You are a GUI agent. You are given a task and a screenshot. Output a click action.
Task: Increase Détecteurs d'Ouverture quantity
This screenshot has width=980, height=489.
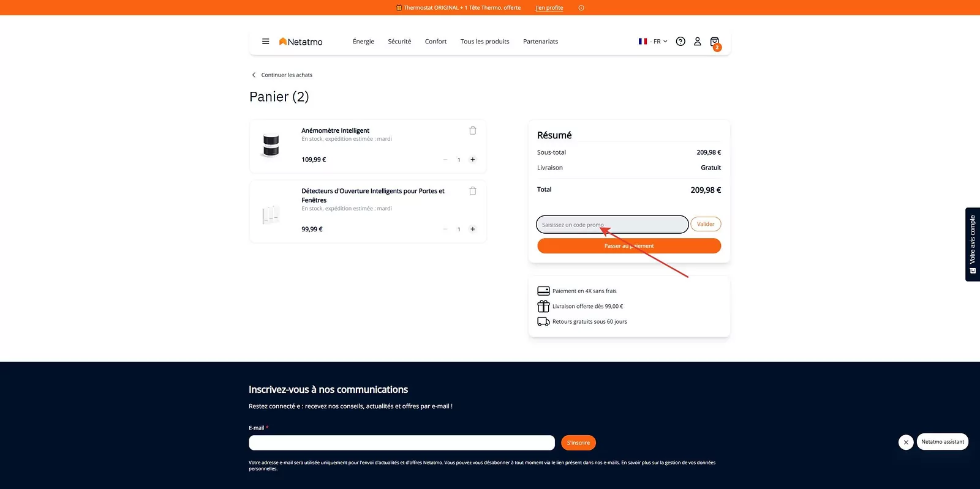coord(473,230)
